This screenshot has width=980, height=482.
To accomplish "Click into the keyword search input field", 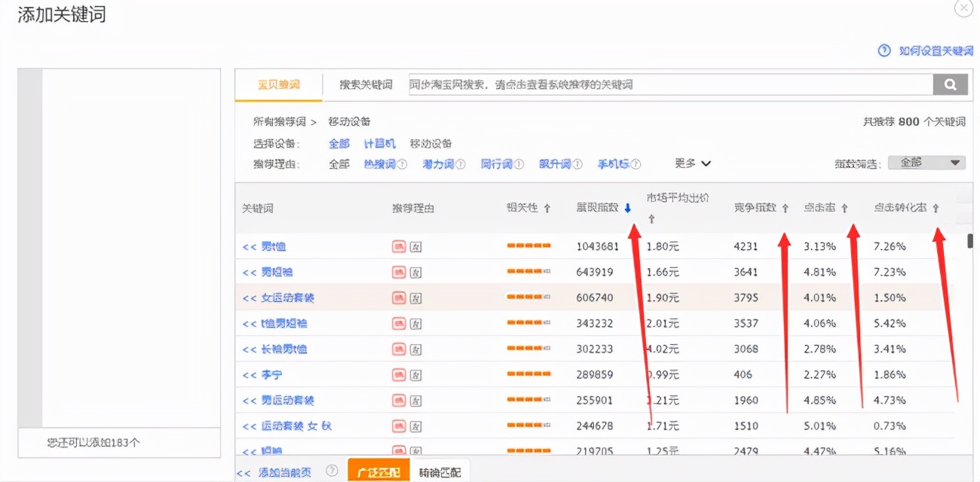I will (670, 84).
